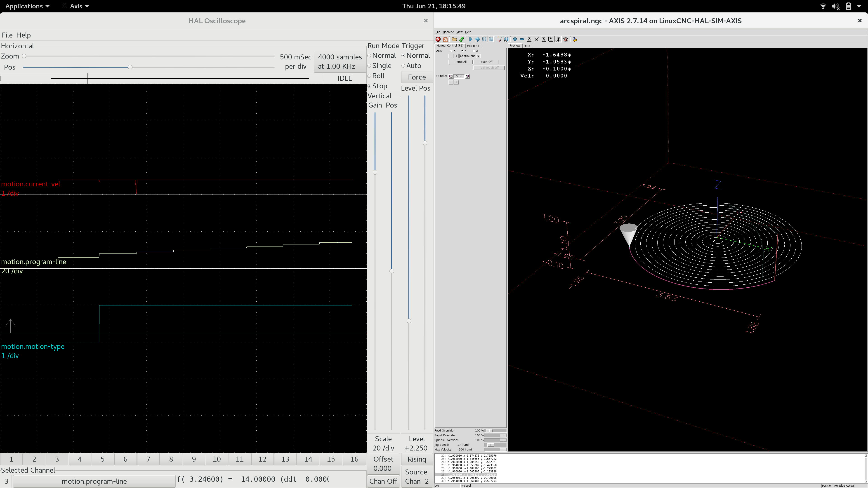
Task: Click the horizontal Pos slider handle
Action: [130, 67]
